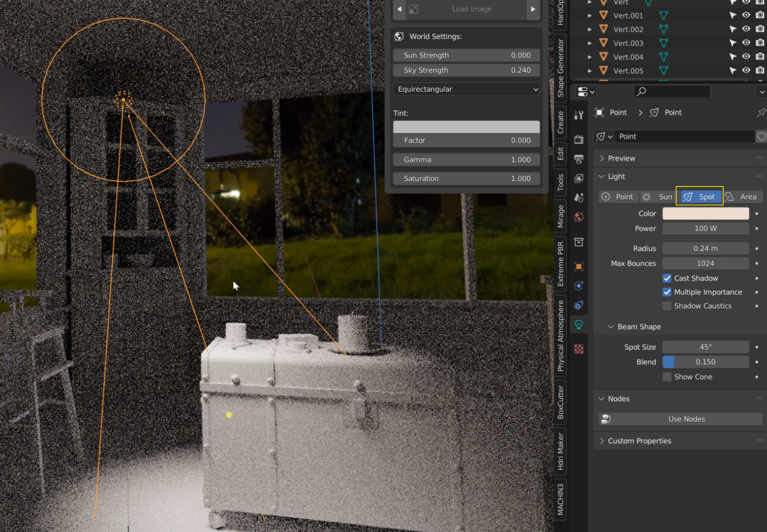This screenshot has height=532, width=767.
Task: Open the Object Constraints properties icon
Action: [x=579, y=305]
